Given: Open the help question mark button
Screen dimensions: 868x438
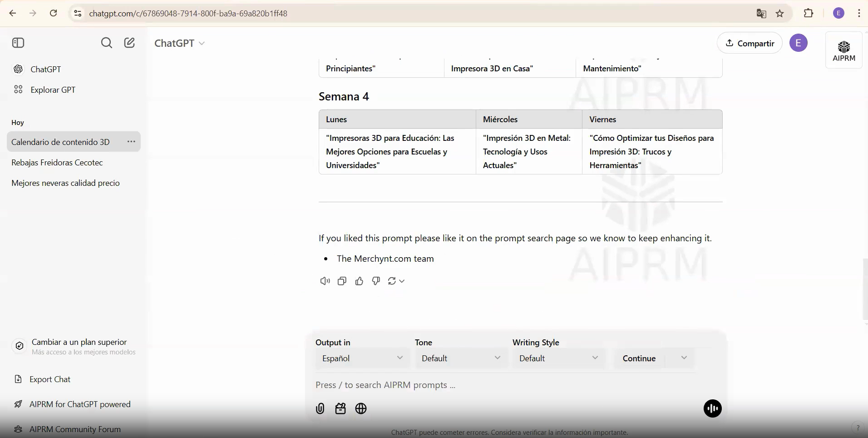Looking at the screenshot, I should coord(858,428).
